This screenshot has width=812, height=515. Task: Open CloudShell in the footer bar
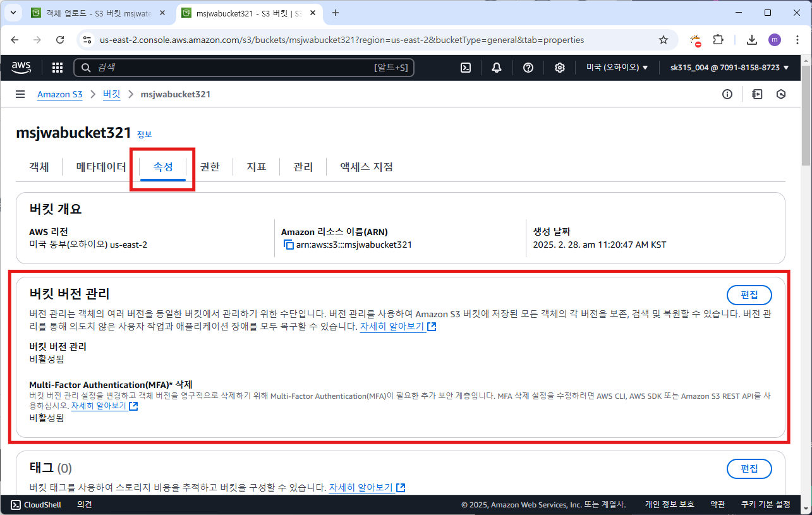coord(36,504)
